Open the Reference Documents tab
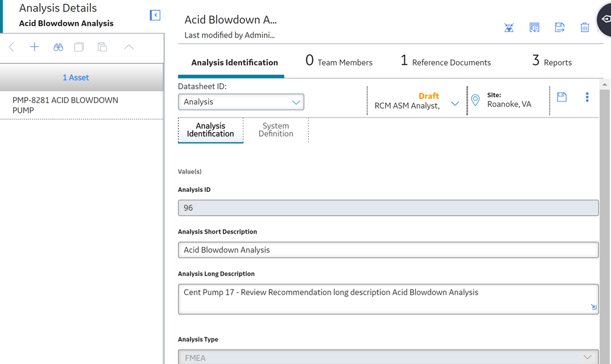This screenshot has height=364, width=611. (446, 61)
